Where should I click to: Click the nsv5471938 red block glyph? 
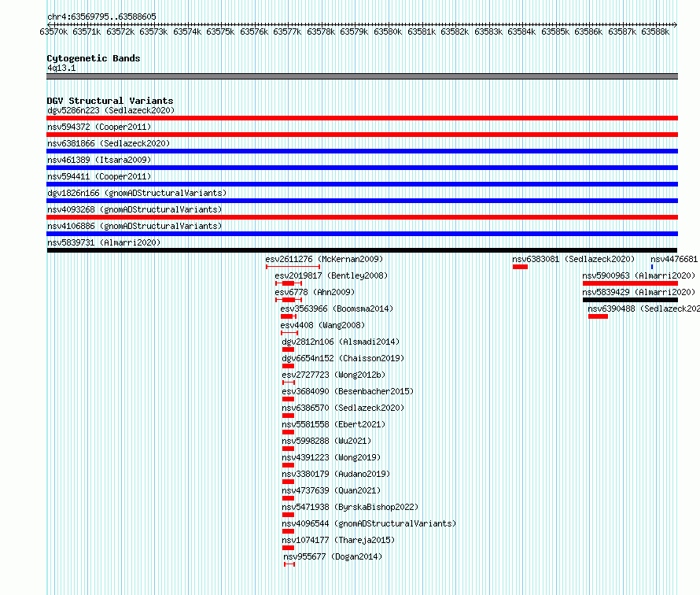288,515
